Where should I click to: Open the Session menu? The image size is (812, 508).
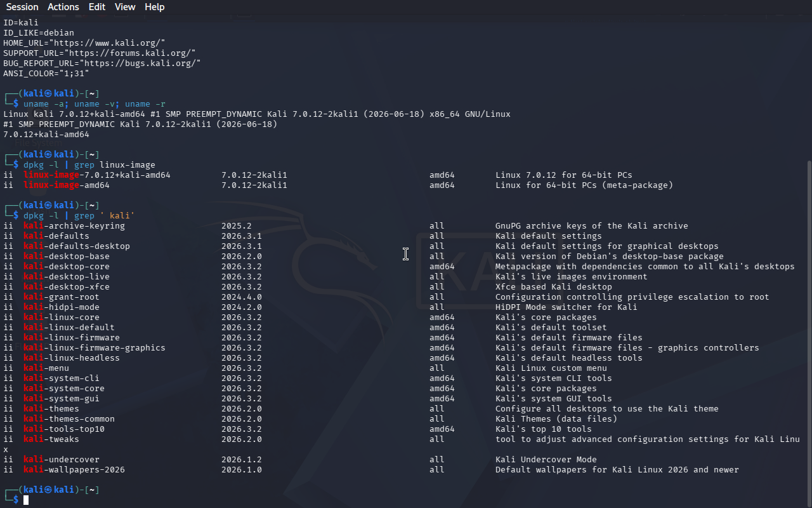pos(22,7)
